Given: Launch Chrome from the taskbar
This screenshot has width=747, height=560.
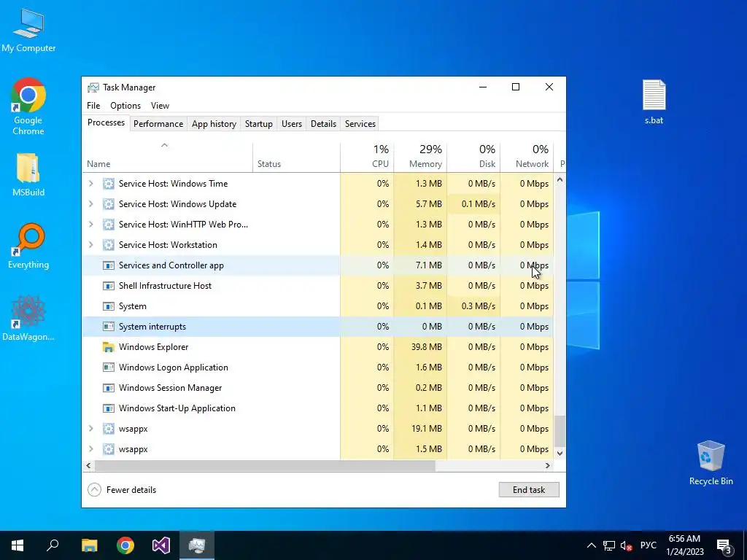Looking at the screenshot, I should tap(125, 545).
